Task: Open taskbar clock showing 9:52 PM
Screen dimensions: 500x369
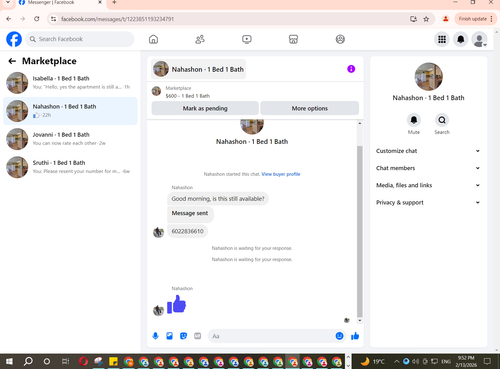Action: [466, 361]
